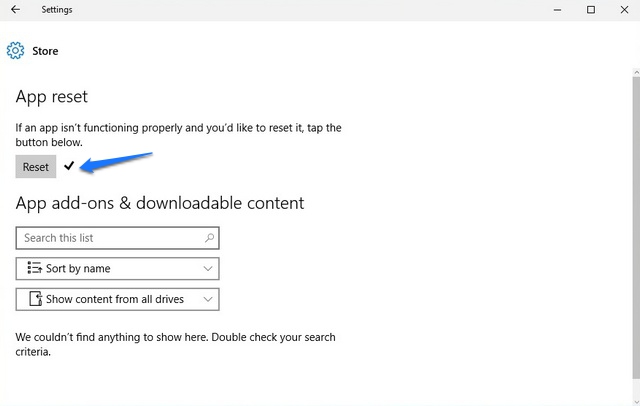640x406 pixels.
Task: Focus the 'Search this list' field
Action: point(118,238)
